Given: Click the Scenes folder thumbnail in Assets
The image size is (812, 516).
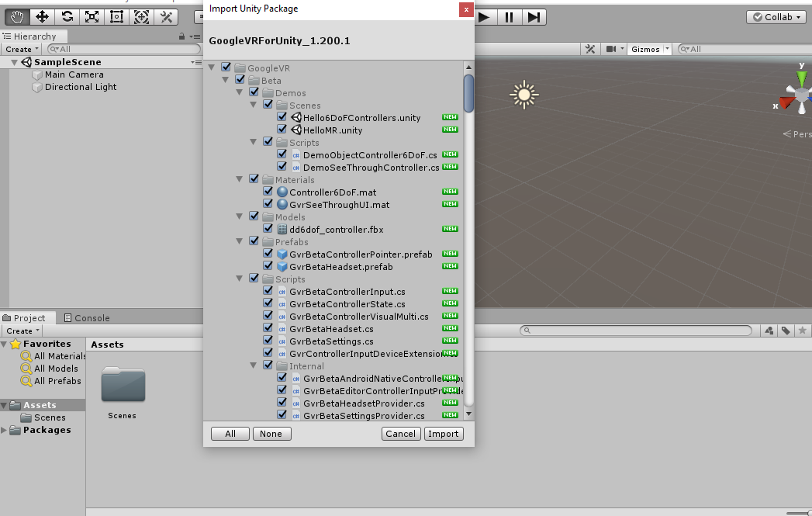Looking at the screenshot, I should (123, 386).
